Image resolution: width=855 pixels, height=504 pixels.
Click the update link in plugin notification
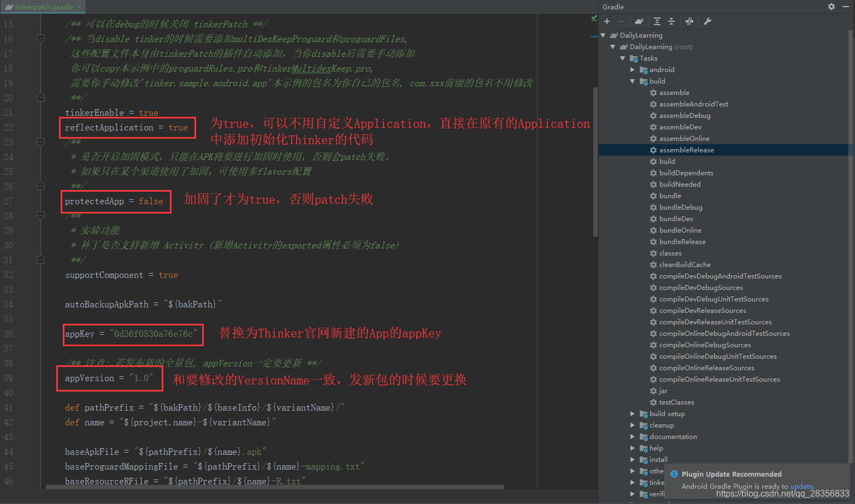pos(801,486)
